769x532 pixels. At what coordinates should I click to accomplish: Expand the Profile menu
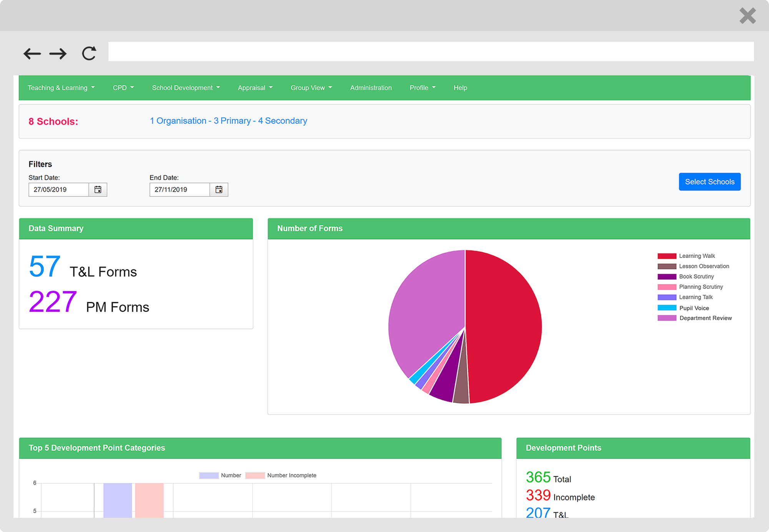423,88
